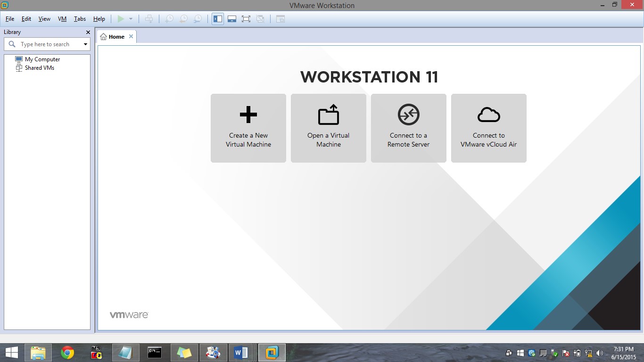Toggle the Show or Hide Library sidebar icon

pos(217,19)
